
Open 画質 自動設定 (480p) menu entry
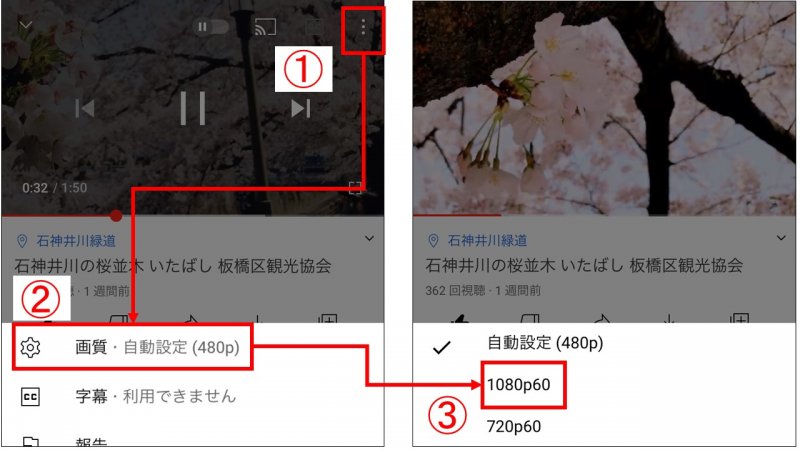point(133,347)
